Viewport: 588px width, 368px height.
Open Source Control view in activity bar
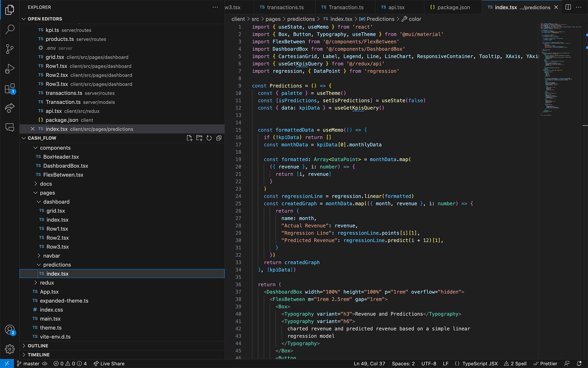click(10, 49)
